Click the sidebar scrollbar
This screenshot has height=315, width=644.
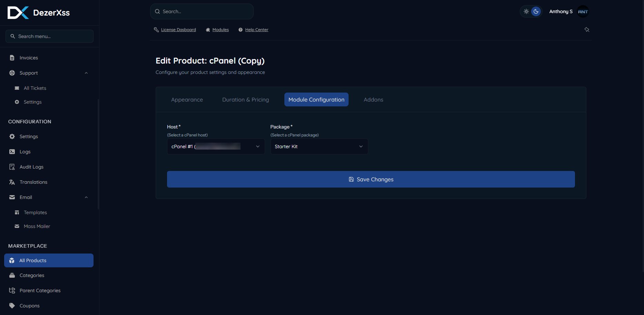coord(98,154)
